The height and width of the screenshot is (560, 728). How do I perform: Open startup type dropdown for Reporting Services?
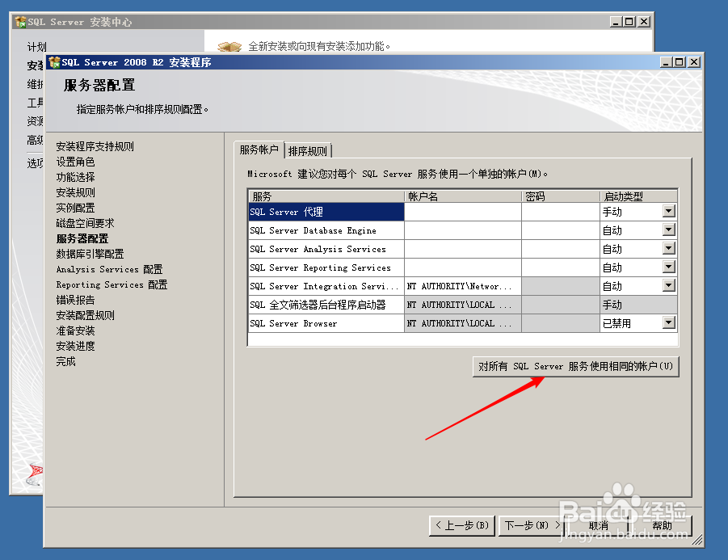[x=668, y=267]
